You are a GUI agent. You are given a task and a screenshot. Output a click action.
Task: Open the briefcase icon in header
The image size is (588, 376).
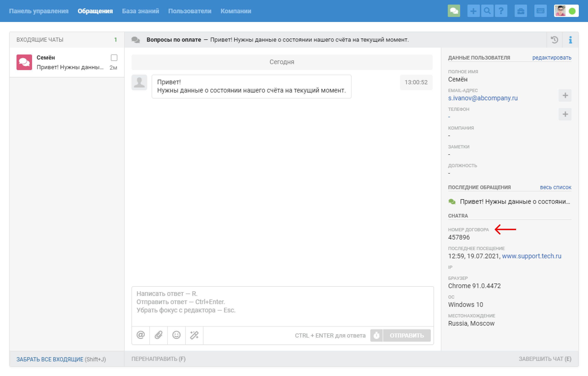coord(521,11)
